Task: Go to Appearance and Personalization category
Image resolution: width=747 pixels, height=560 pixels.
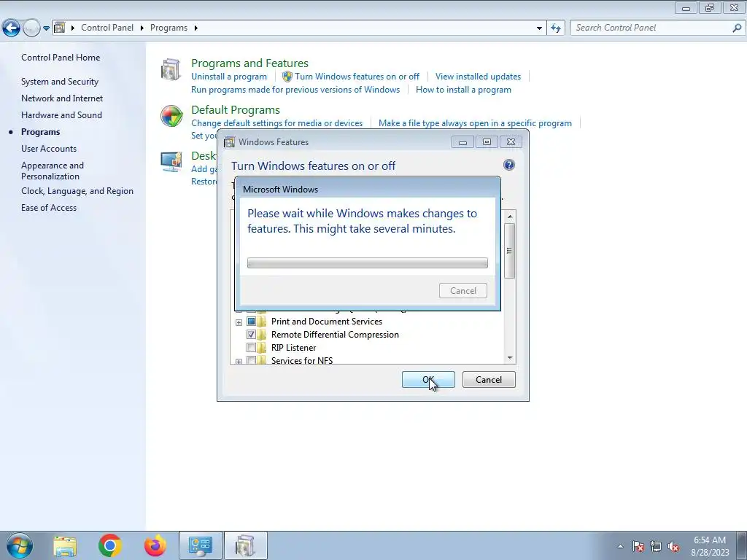Action: [53, 171]
